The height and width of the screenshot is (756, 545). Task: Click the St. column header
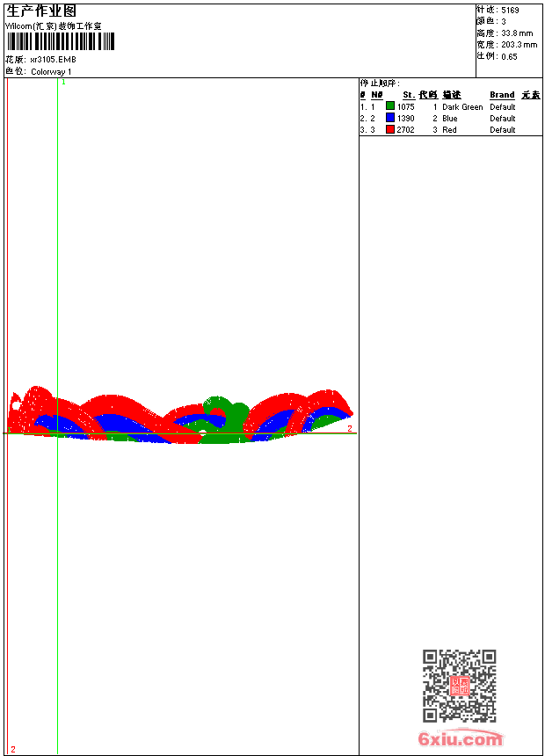[409, 95]
